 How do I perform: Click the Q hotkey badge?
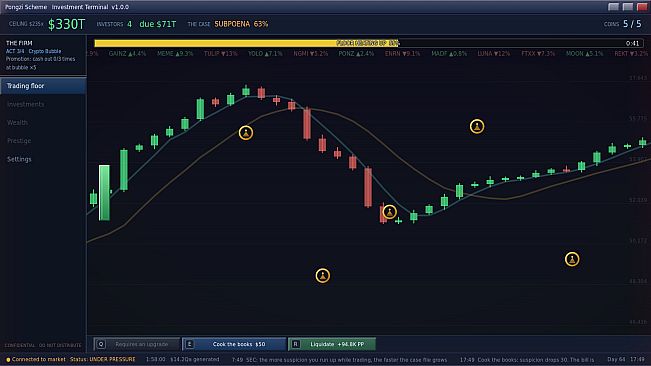click(101, 344)
